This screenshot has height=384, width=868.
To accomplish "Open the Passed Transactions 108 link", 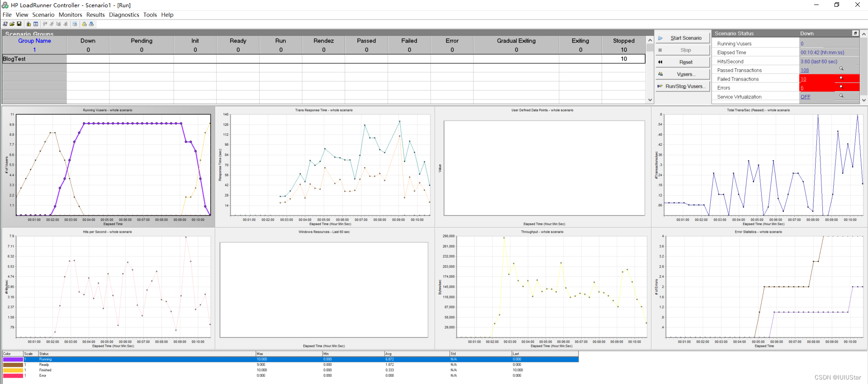I will click(805, 70).
